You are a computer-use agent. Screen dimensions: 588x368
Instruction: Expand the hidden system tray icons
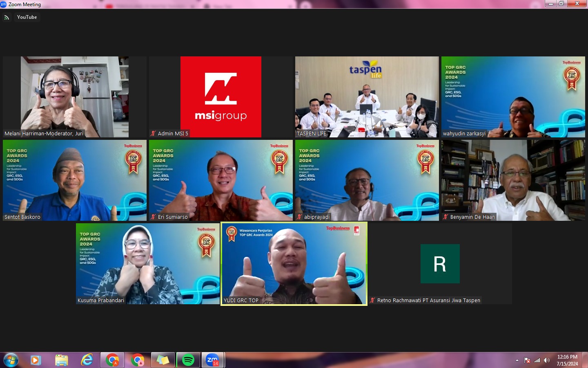[x=517, y=360]
